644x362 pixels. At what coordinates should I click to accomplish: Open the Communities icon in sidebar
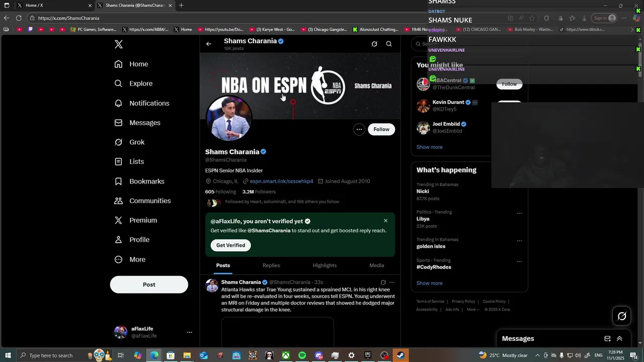click(x=118, y=201)
